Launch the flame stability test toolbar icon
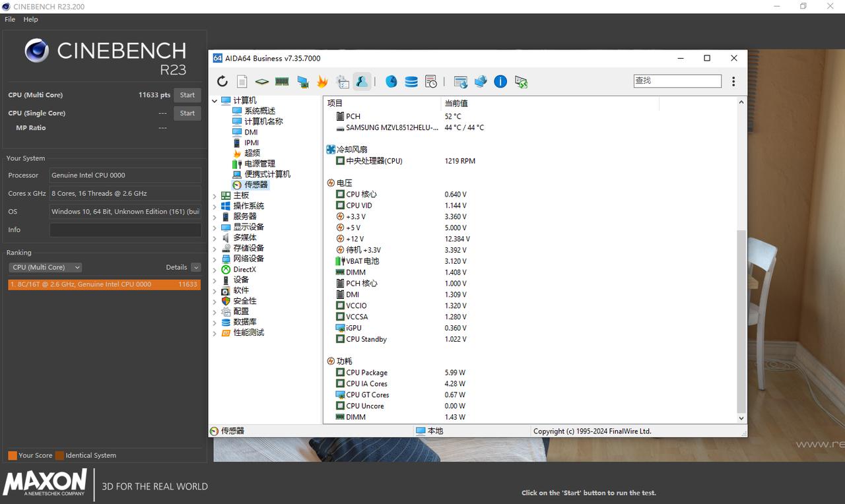 (x=322, y=81)
